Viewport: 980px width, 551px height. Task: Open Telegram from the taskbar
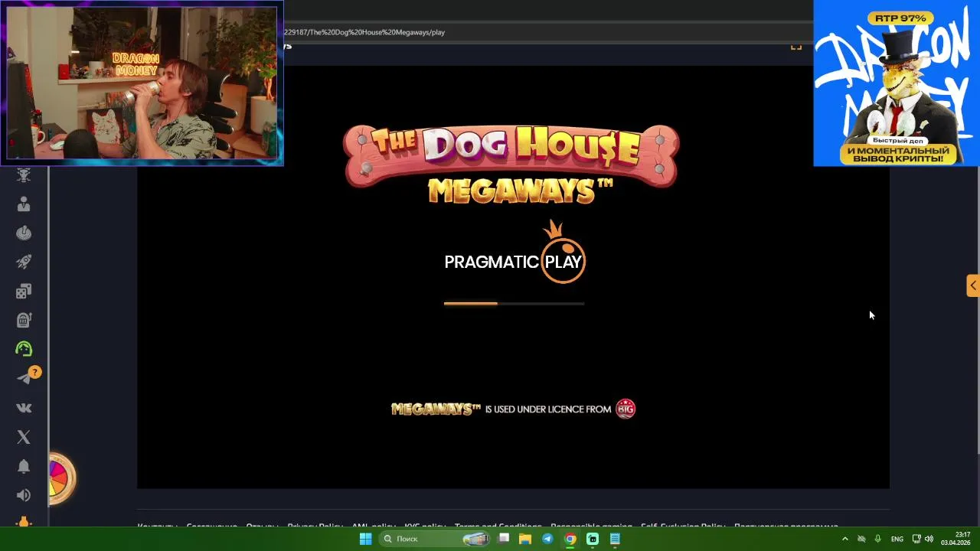547,539
